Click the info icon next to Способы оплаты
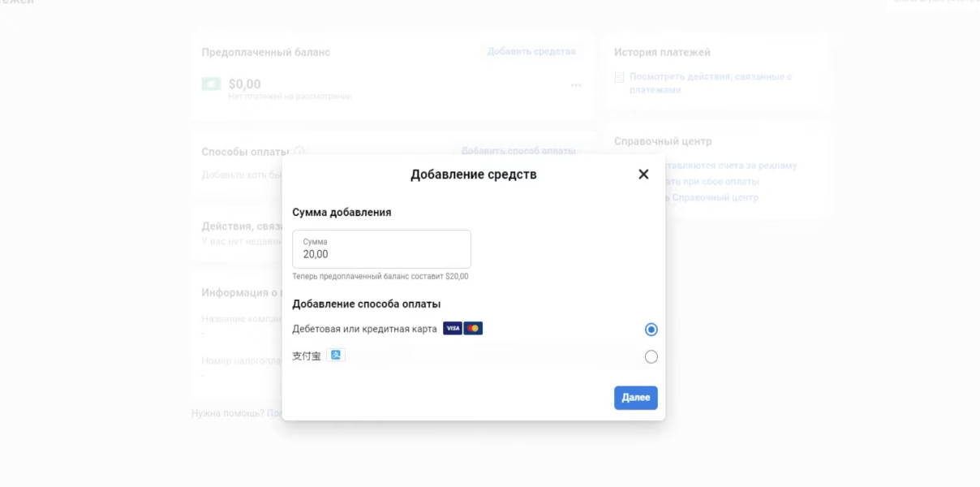The image size is (980, 487). tap(299, 151)
